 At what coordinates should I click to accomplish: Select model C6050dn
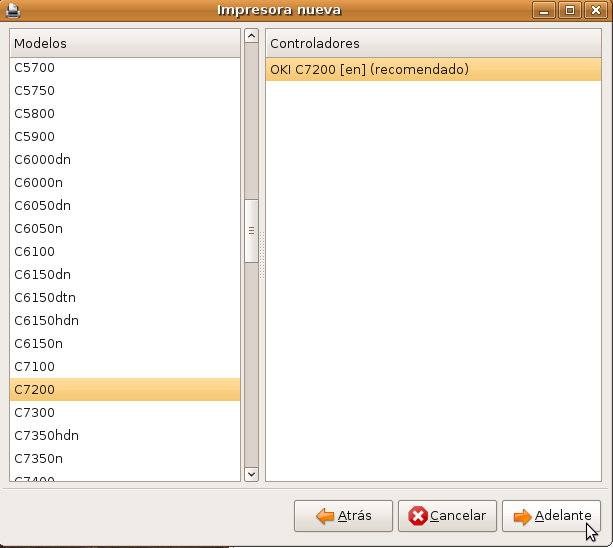tap(125, 206)
